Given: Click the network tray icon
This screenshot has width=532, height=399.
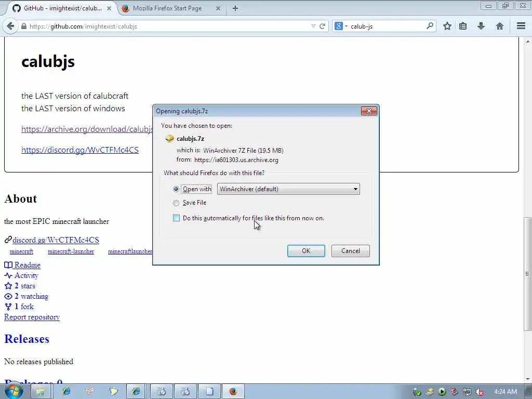Looking at the screenshot, I should coord(467,392).
